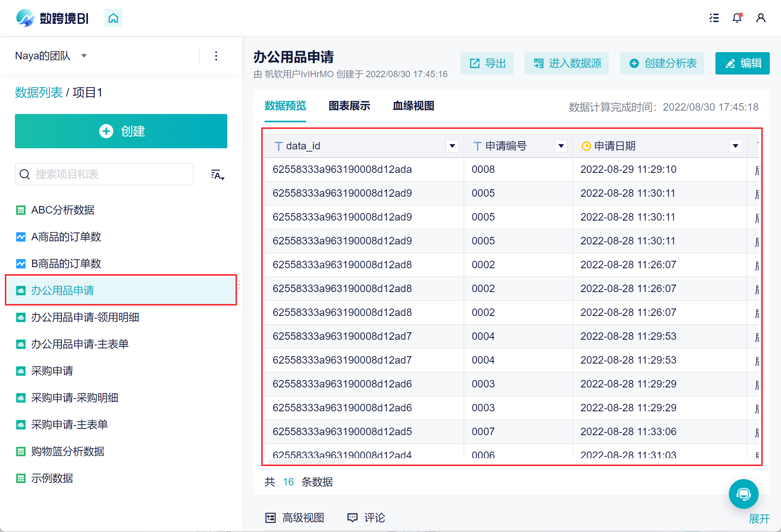The height and width of the screenshot is (532, 781).
Task: Switch to the 图表展示 tab
Action: click(349, 106)
